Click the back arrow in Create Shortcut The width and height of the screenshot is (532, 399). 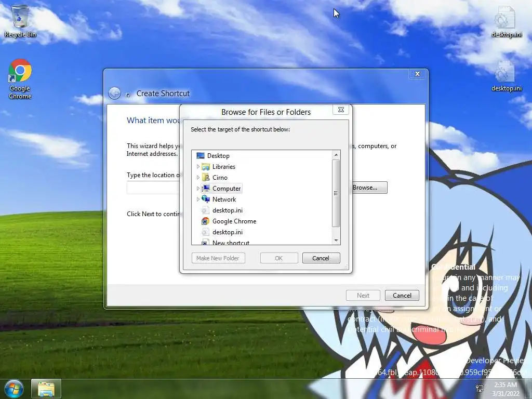click(x=115, y=94)
